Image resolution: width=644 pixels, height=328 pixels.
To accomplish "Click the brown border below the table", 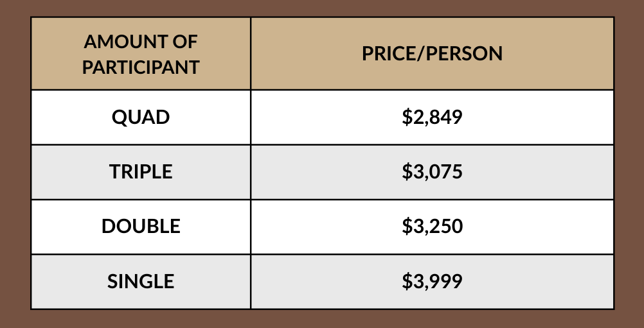I will coord(321,319).
